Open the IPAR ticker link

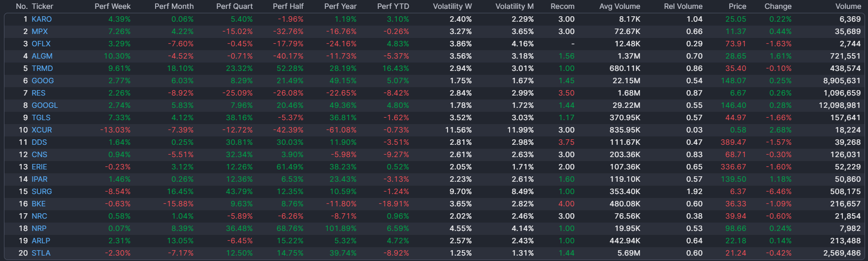click(39, 179)
